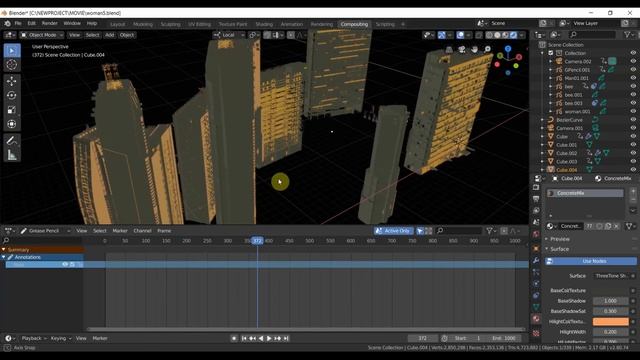Collapse the Annotations channel group
Screen dimensions: 640x360
(4, 257)
